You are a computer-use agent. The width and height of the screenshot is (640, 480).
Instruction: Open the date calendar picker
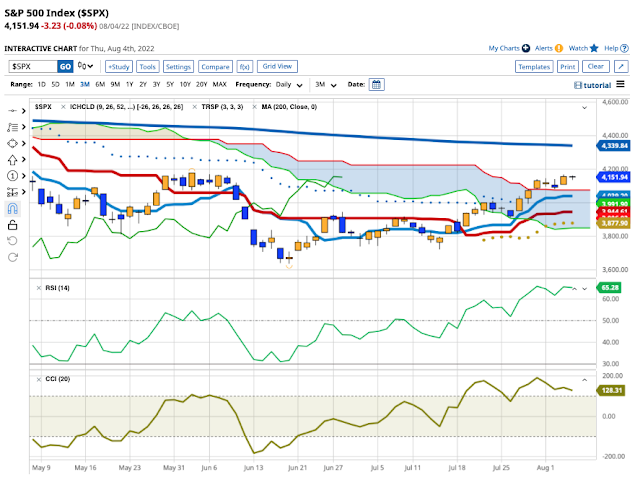point(376,84)
